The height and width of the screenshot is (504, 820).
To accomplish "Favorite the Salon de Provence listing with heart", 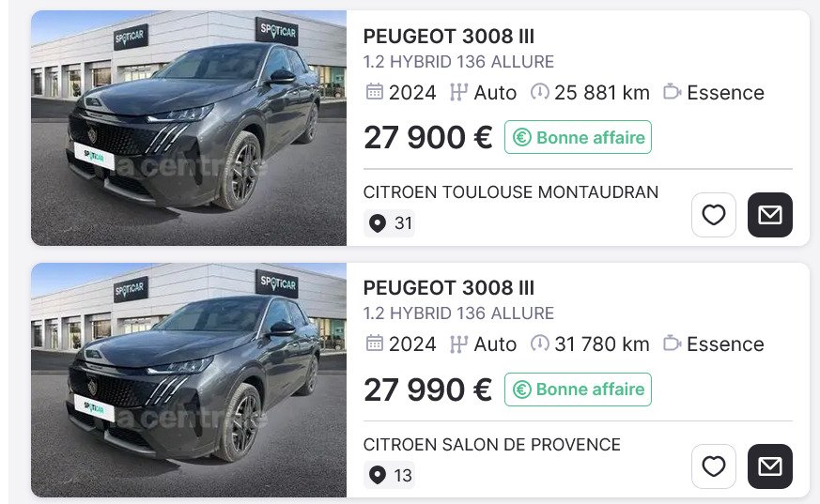I will coord(714,466).
